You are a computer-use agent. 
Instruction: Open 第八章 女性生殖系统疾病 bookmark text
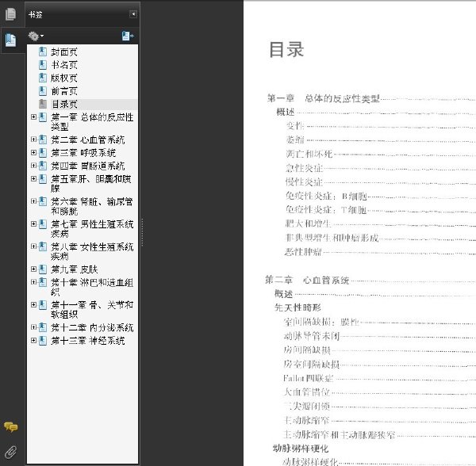tap(92, 252)
